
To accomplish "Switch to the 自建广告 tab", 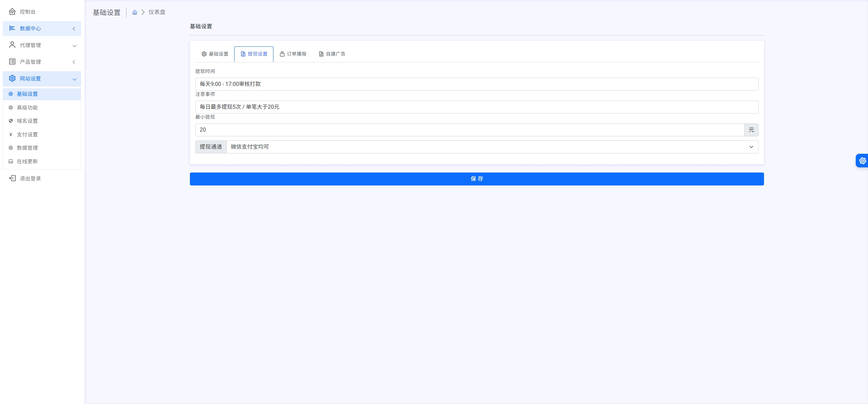I will [x=332, y=54].
